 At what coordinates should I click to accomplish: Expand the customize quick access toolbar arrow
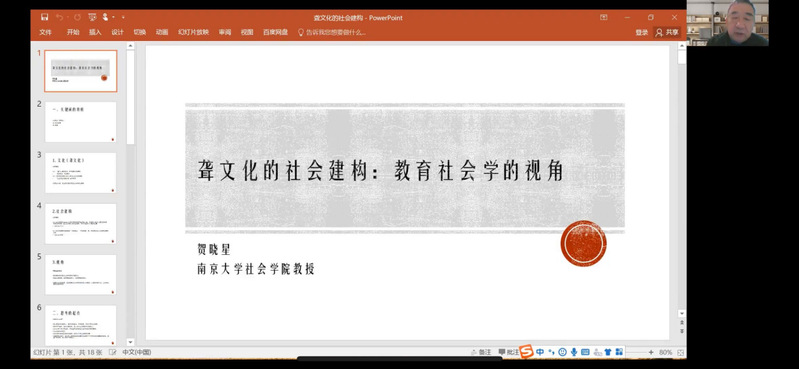pyautogui.click(x=123, y=17)
